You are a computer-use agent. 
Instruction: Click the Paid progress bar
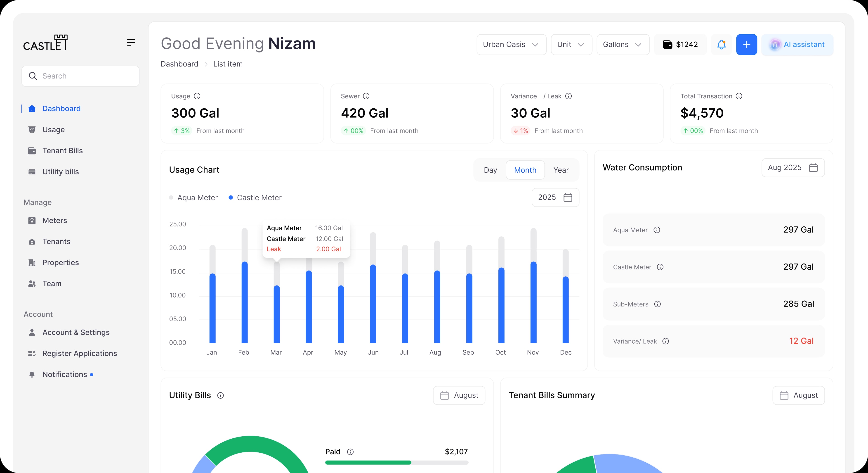(x=397, y=463)
